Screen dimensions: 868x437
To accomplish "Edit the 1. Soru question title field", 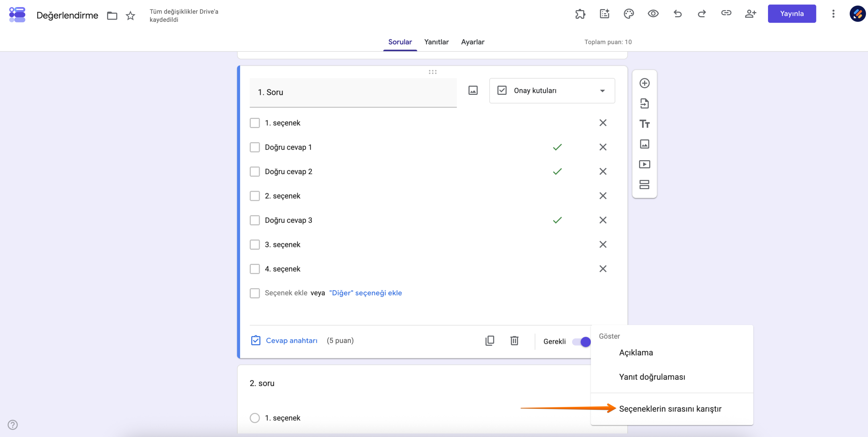I will [353, 92].
